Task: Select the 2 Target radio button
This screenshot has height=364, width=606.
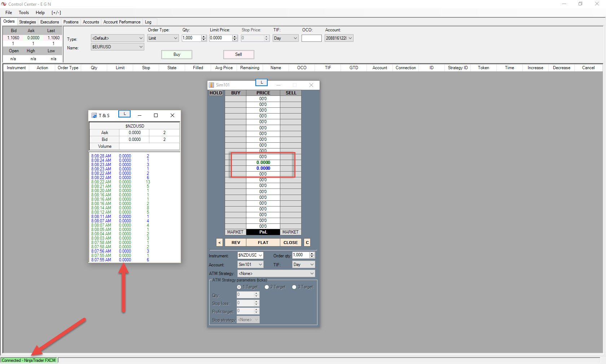Action: [267, 287]
